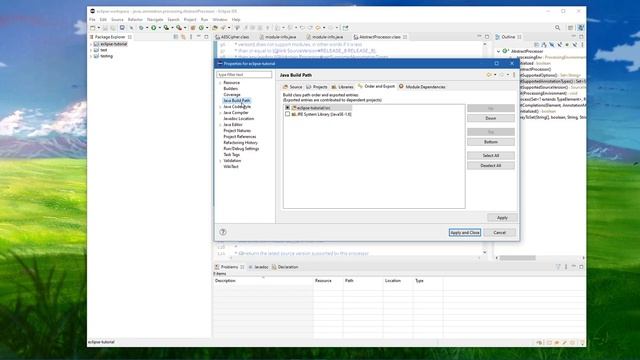Collapse AbstractProcessor node in the Outline
640x360 pixels.
498,51
